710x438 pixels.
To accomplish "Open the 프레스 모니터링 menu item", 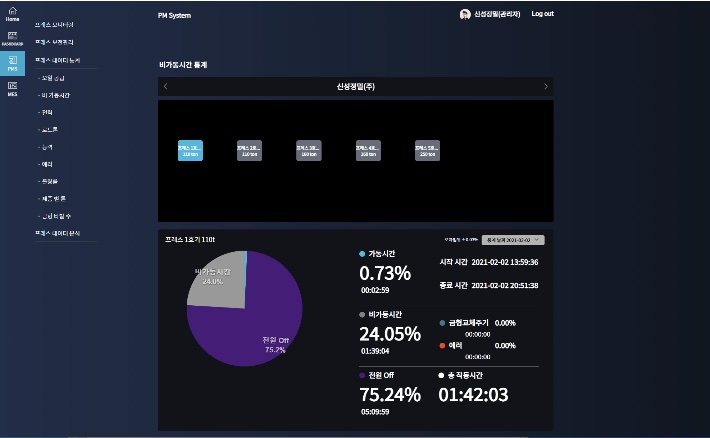I will (x=54, y=24).
